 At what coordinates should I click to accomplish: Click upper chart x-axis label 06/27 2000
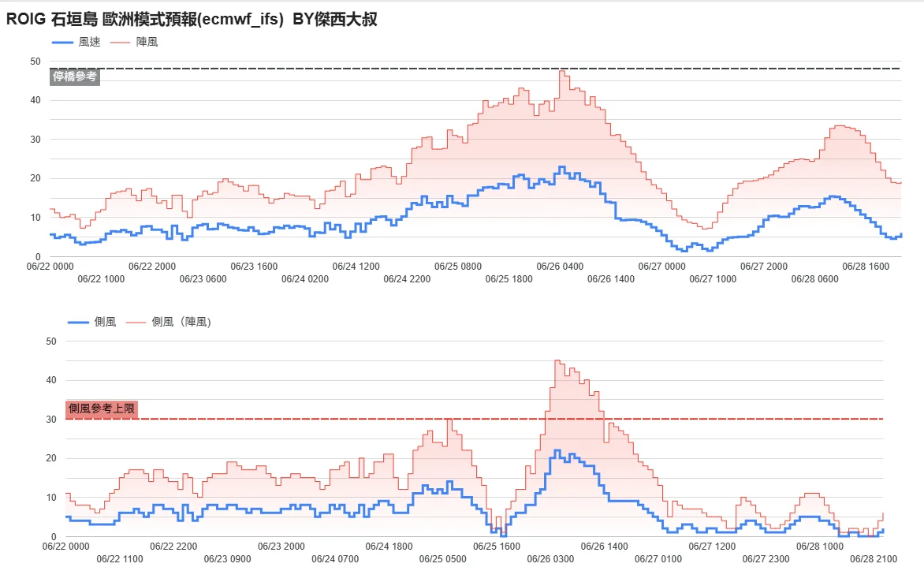click(x=764, y=267)
